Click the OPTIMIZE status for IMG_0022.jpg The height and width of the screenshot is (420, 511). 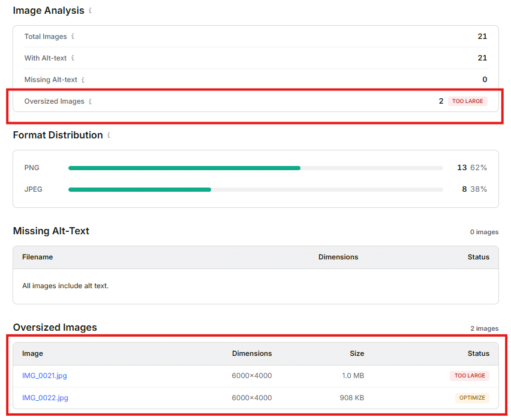472,398
